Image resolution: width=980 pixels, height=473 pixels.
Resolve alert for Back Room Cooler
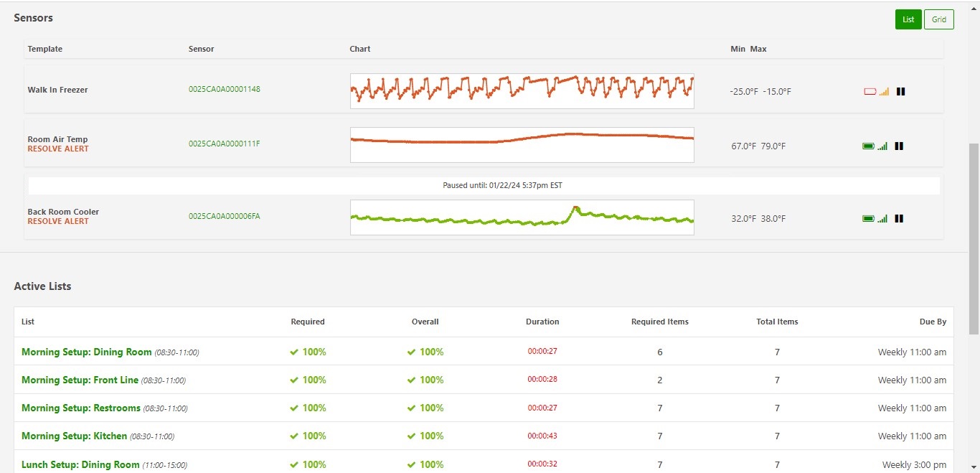[x=58, y=222]
